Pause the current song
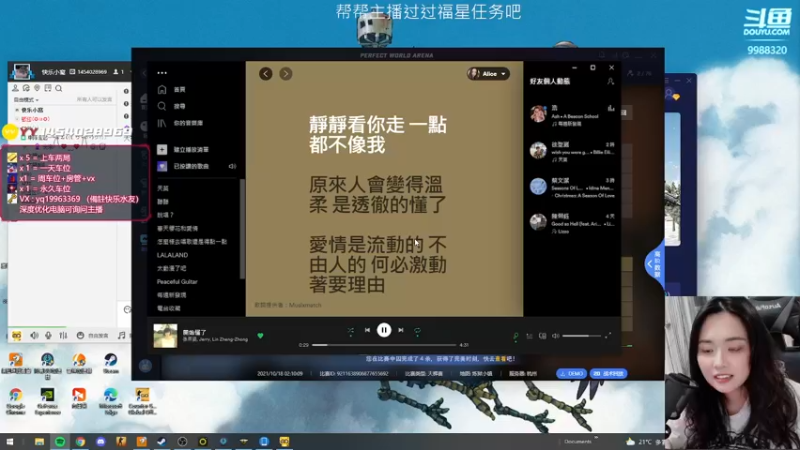 coord(384,330)
